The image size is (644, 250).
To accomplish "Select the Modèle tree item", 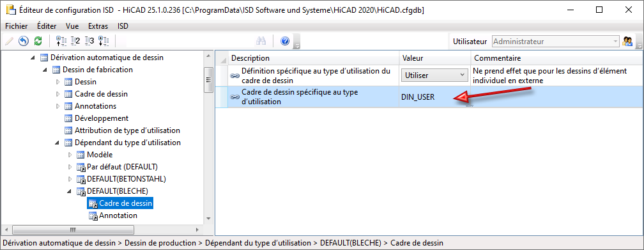I will 100,155.
